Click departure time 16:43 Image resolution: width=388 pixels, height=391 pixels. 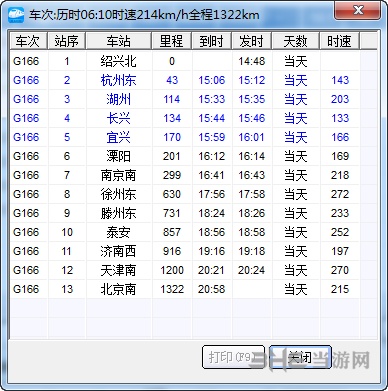coord(252,175)
